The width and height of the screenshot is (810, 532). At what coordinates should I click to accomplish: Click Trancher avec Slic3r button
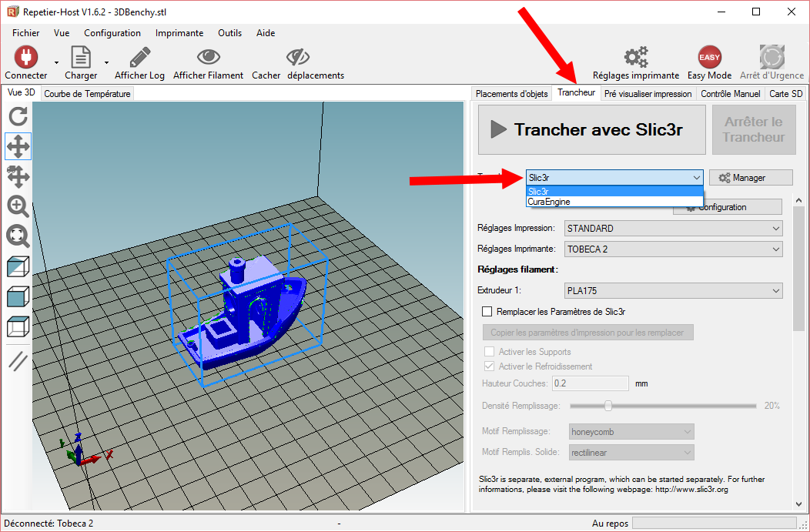tap(591, 129)
